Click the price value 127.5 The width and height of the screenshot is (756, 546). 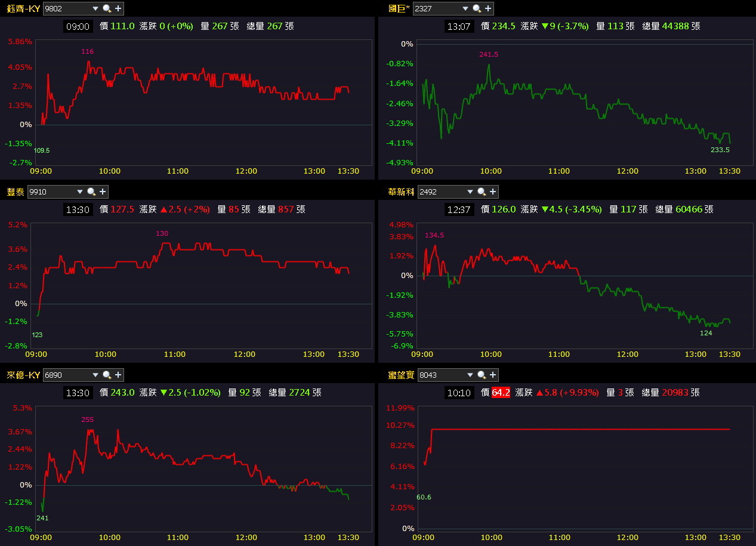pyautogui.click(x=122, y=209)
